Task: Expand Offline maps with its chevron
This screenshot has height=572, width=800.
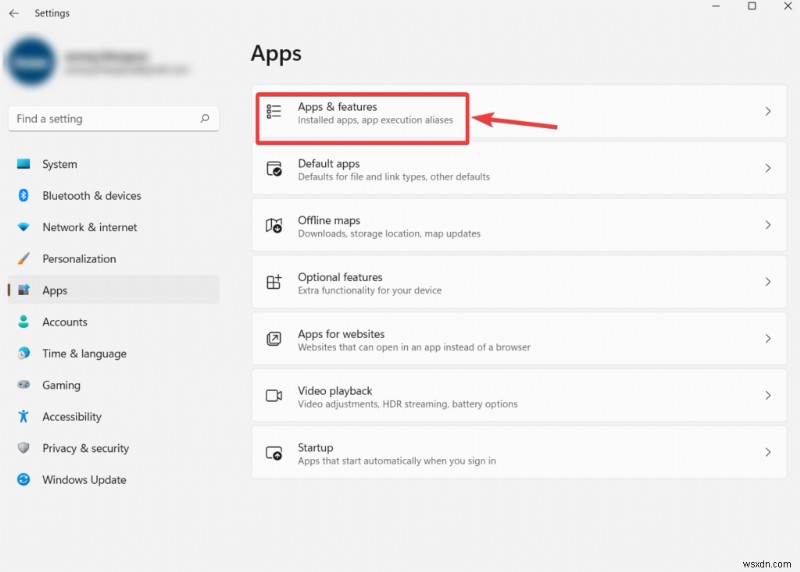Action: pyautogui.click(x=768, y=225)
